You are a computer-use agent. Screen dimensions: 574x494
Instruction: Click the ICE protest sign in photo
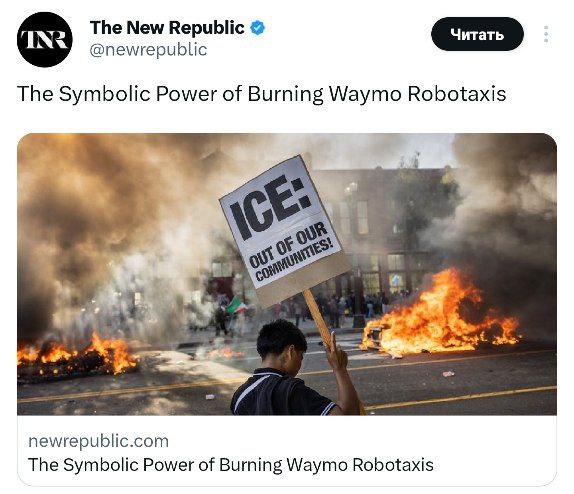(284, 229)
